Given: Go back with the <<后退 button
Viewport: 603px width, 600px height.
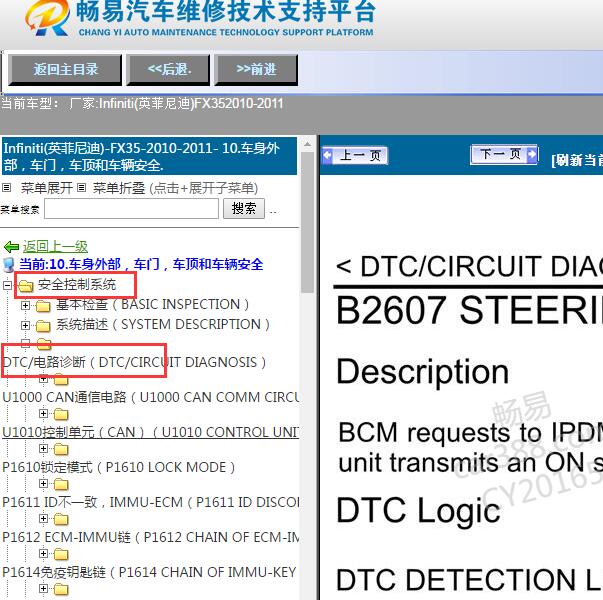Looking at the screenshot, I should click(x=168, y=70).
